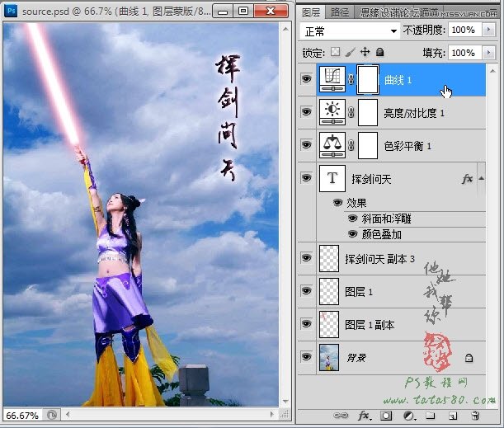
Task: Create a new layer group
Action: point(431,416)
